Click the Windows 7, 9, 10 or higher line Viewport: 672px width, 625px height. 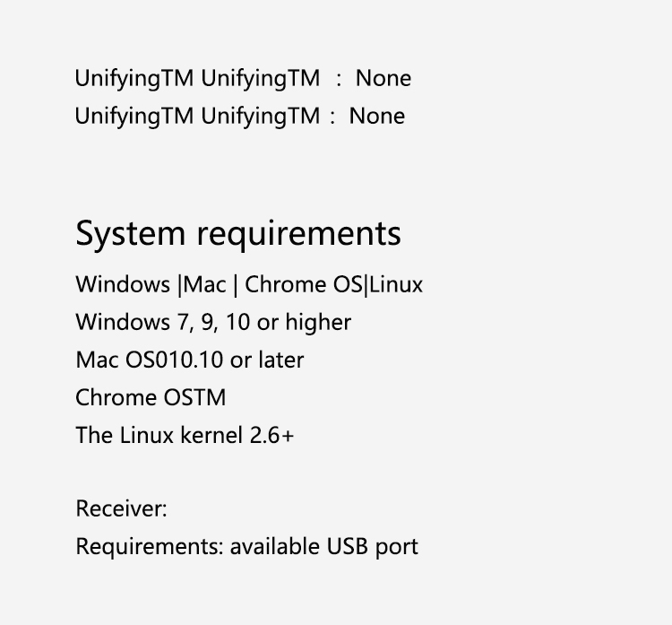(213, 323)
